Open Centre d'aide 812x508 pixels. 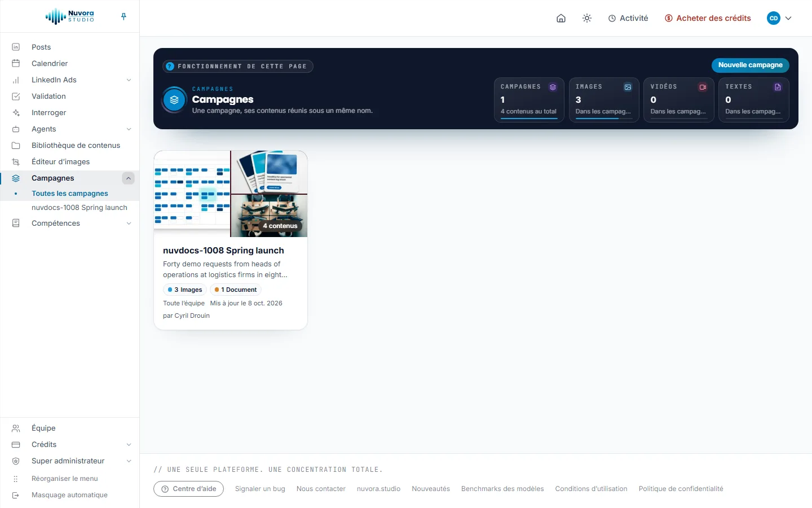188,489
